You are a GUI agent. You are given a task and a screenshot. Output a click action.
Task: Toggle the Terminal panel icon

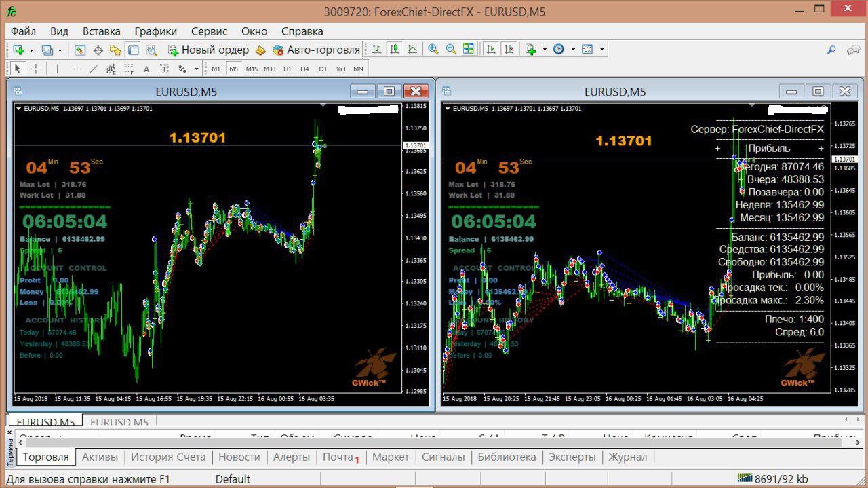(133, 50)
